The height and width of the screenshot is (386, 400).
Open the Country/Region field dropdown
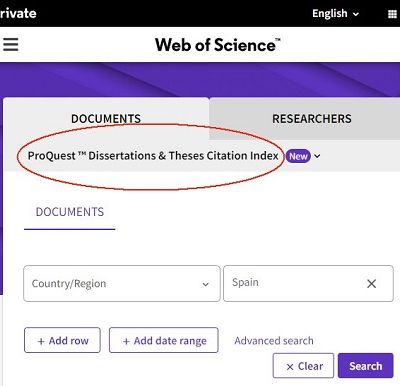coord(122,283)
